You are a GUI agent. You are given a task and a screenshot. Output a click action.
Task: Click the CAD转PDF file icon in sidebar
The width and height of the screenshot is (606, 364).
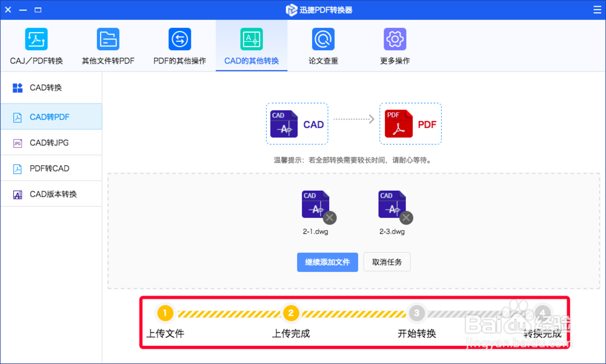18,117
